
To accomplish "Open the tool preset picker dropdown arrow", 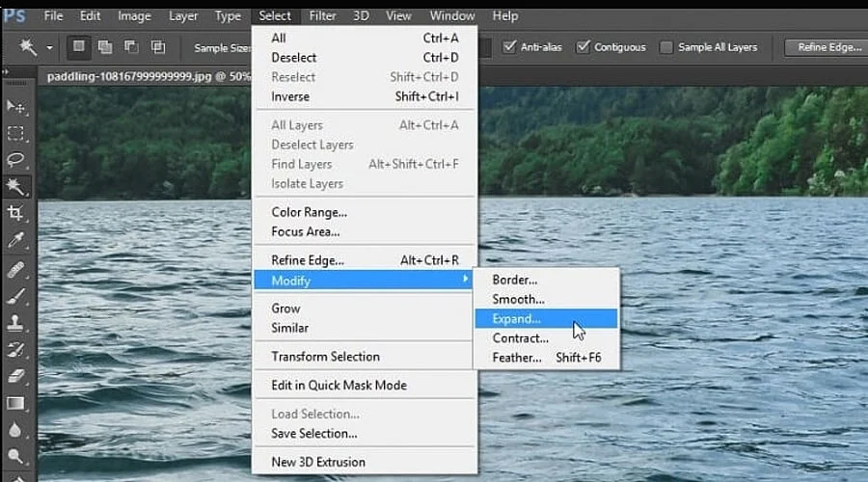I will pyautogui.click(x=49, y=47).
